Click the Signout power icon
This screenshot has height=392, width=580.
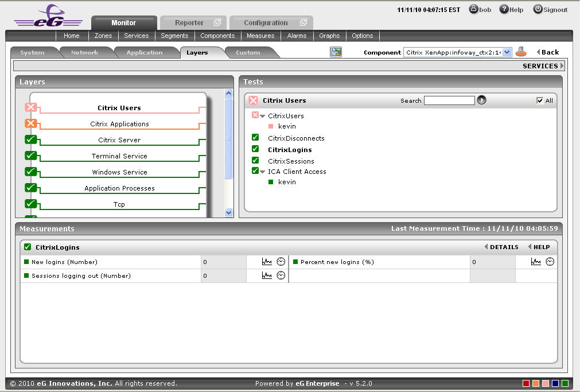coord(538,9)
